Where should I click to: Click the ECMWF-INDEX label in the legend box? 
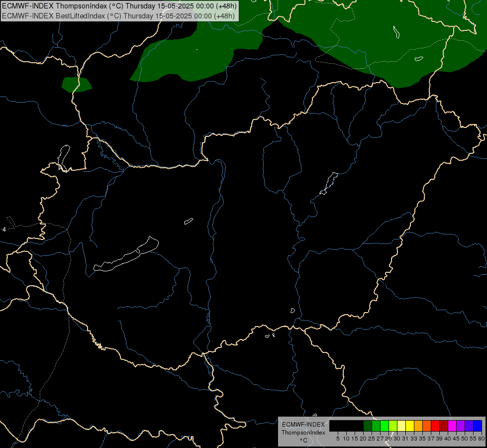pyautogui.click(x=303, y=425)
